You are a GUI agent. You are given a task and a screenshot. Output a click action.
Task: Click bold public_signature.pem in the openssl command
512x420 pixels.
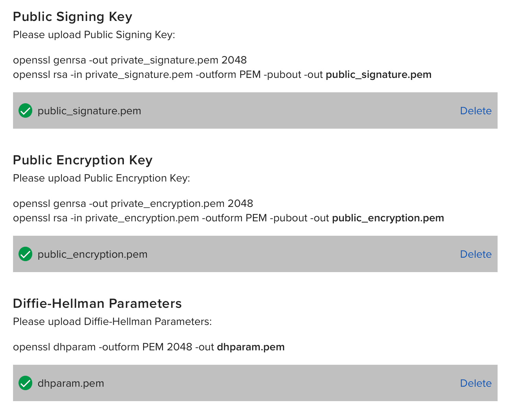[x=378, y=74]
